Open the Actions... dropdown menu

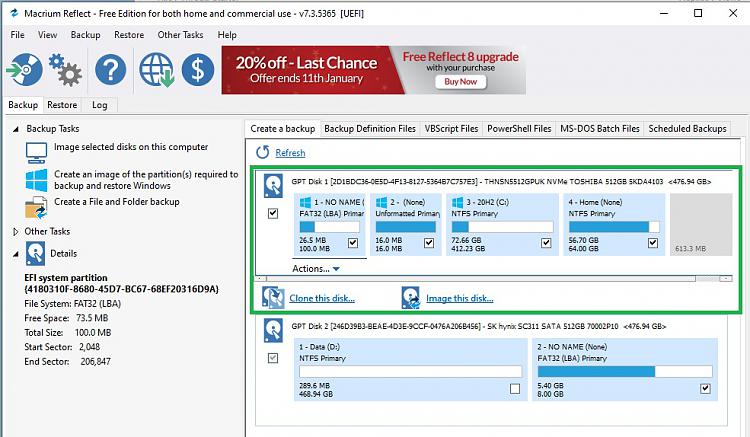coord(316,269)
